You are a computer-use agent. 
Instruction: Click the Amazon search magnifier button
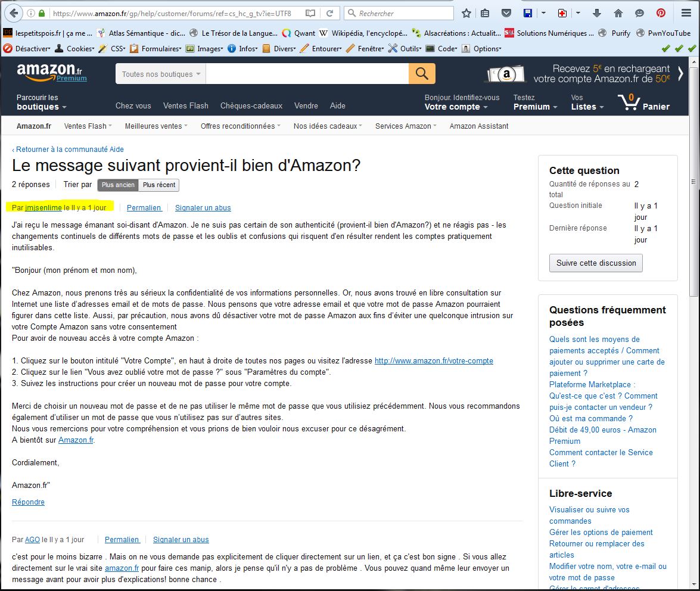coord(422,74)
